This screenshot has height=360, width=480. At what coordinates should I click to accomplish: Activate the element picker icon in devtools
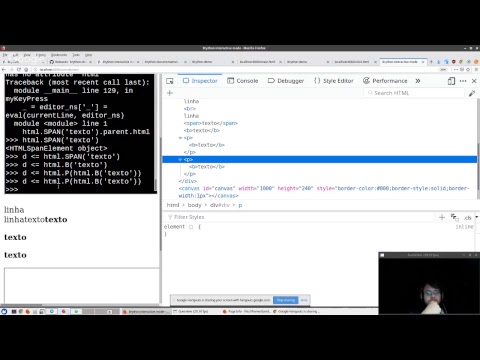click(170, 81)
